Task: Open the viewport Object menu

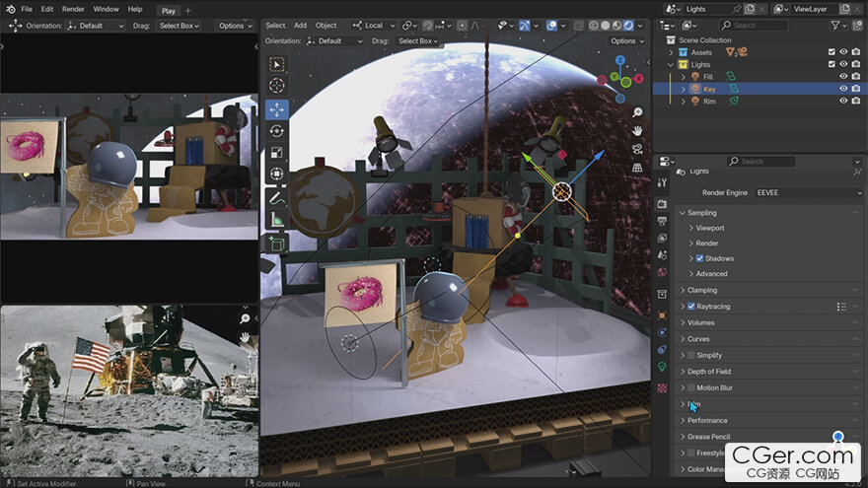Action: coord(326,26)
